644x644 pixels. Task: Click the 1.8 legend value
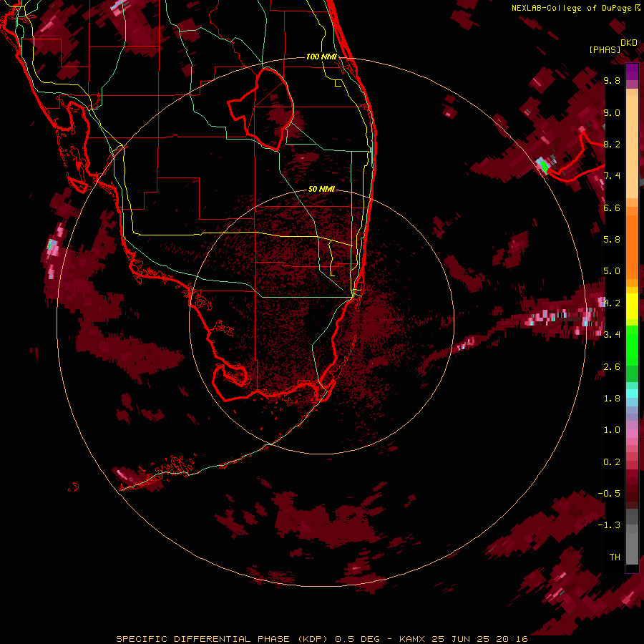click(x=612, y=398)
